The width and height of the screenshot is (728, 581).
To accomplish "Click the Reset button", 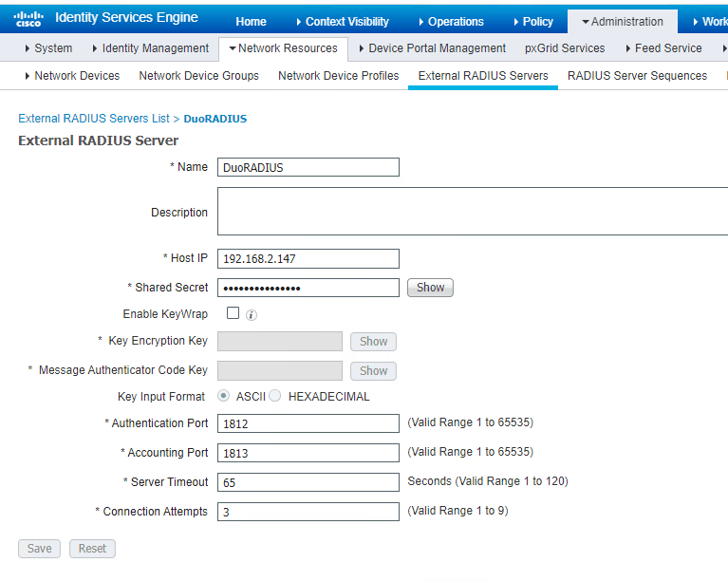I will [92, 549].
